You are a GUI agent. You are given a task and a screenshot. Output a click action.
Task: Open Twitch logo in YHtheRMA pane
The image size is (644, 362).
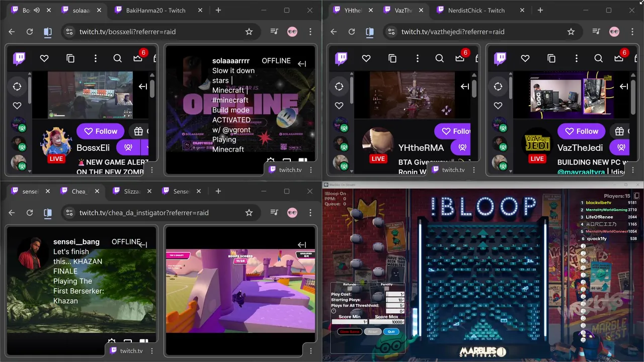pyautogui.click(x=341, y=58)
